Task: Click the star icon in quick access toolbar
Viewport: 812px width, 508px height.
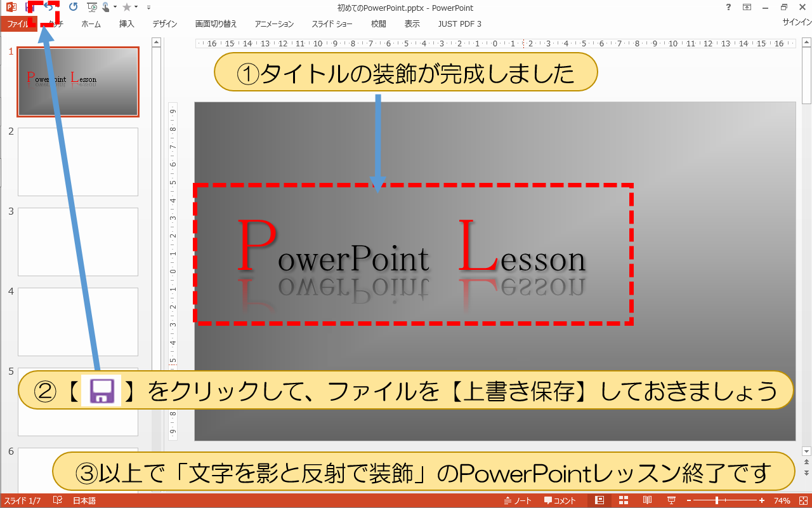Action: (127, 8)
